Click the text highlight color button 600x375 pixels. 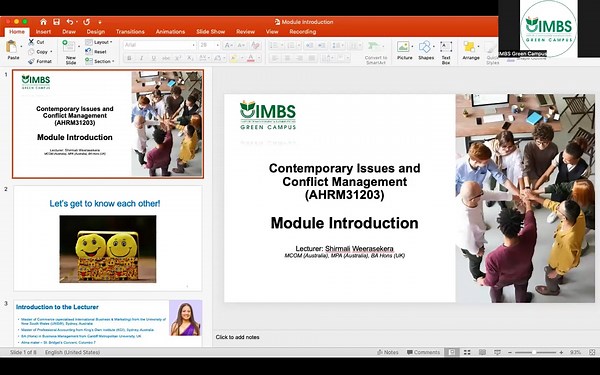tap(233, 58)
